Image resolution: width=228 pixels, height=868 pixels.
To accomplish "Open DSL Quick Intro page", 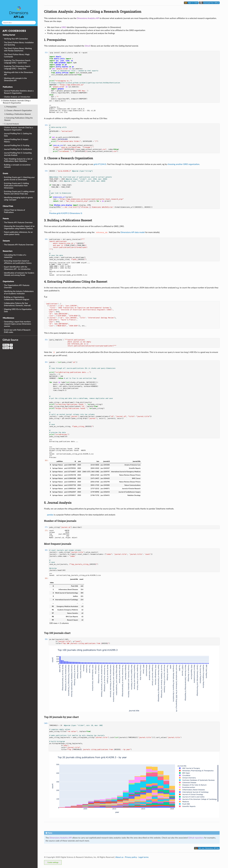I will (x=17, y=62).
